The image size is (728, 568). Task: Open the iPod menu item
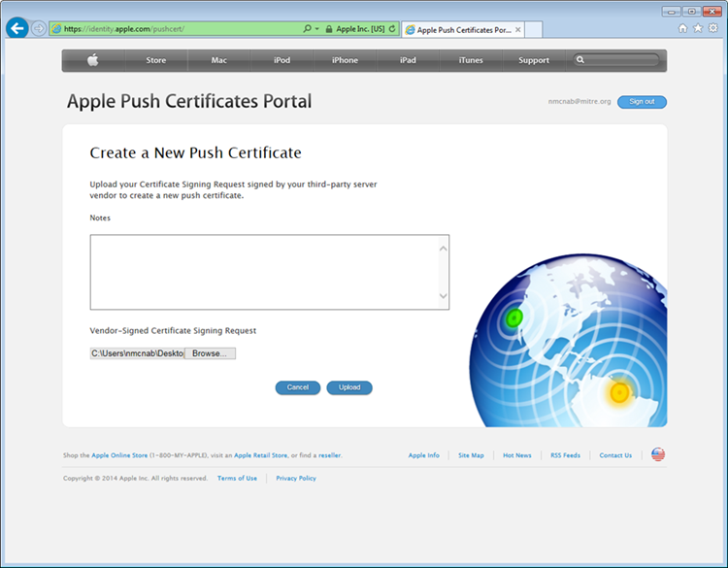[281, 60]
